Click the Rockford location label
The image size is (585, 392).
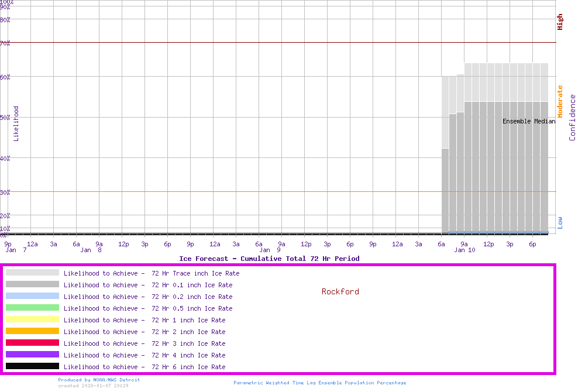point(340,291)
